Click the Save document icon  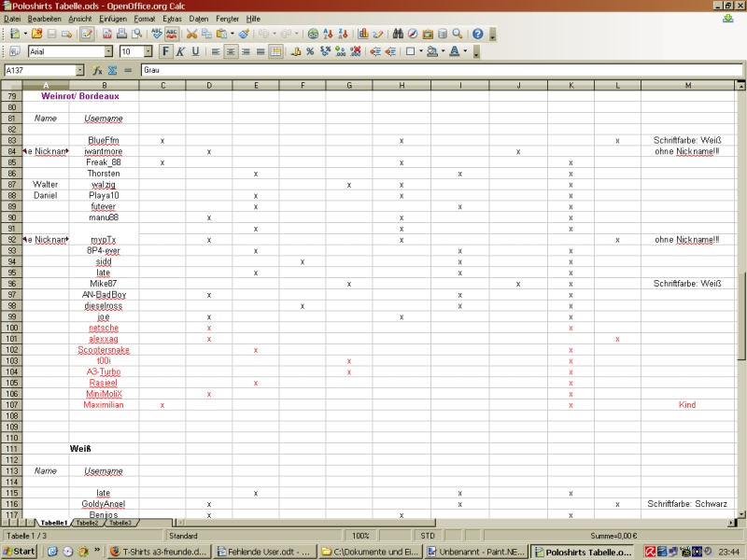pos(51,34)
